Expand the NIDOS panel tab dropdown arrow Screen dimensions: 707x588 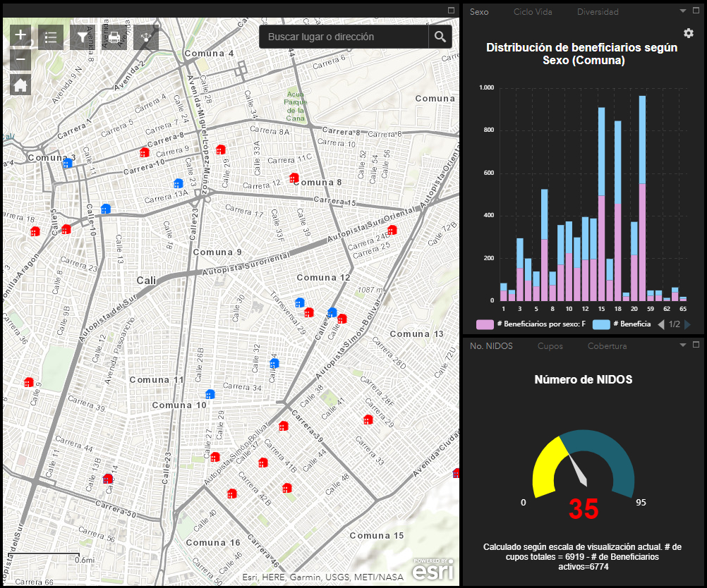(x=683, y=345)
